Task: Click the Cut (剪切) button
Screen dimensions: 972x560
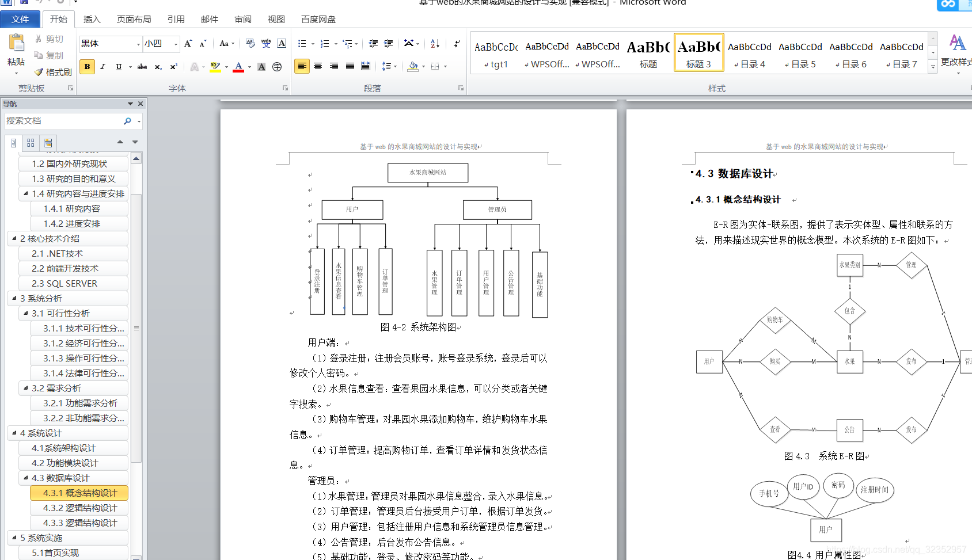Action: [48, 39]
